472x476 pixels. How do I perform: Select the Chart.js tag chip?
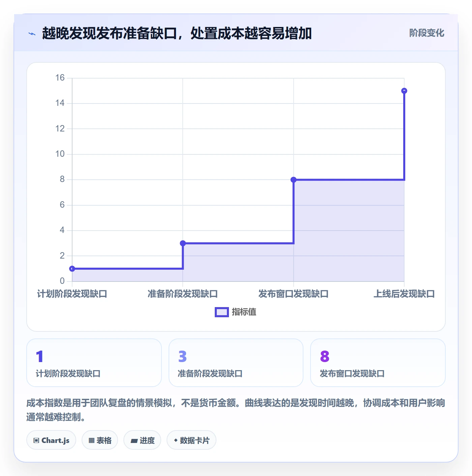click(x=51, y=440)
